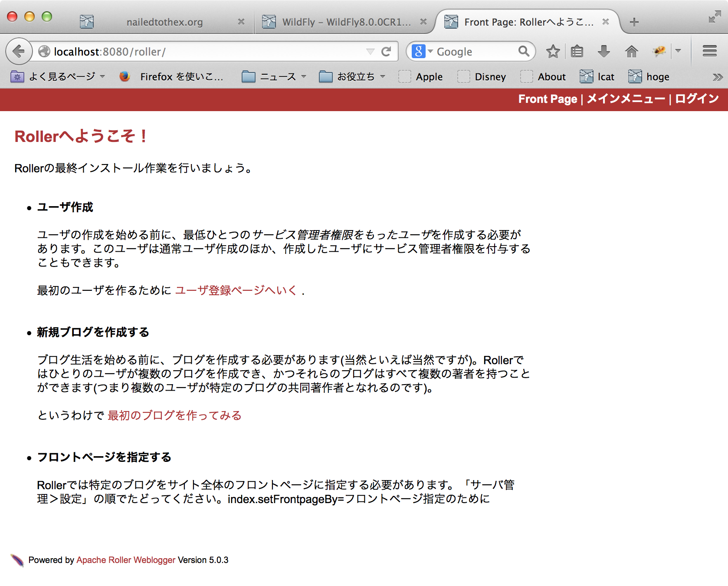This screenshot has height=586, width=728.
Task: Click the ログイン header link
Action: (697, 99)
